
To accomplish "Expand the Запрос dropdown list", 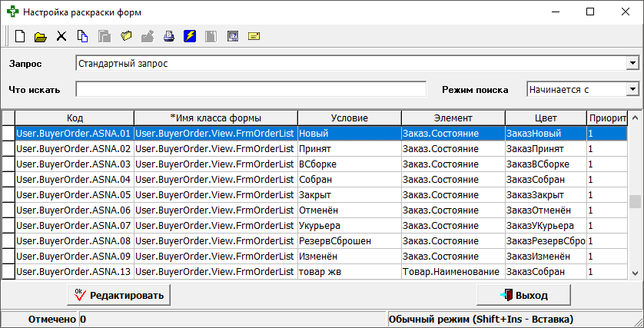I will click(632, 63).
